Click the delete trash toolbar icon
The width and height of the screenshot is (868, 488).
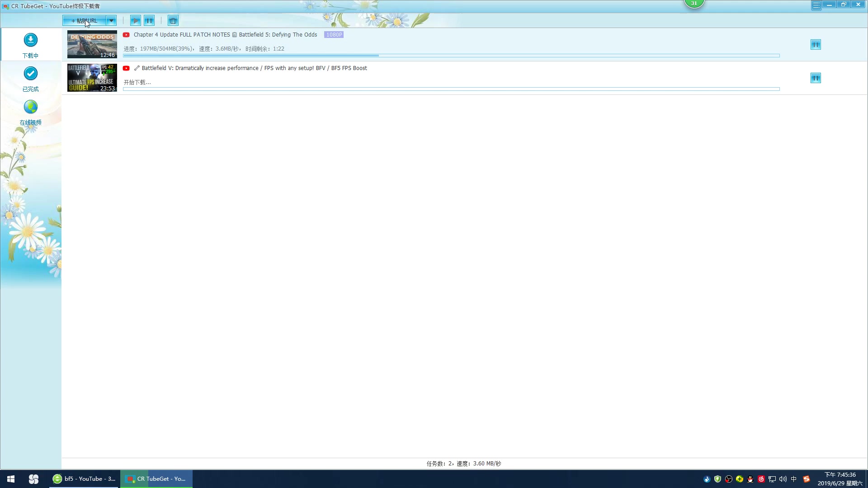173,21
